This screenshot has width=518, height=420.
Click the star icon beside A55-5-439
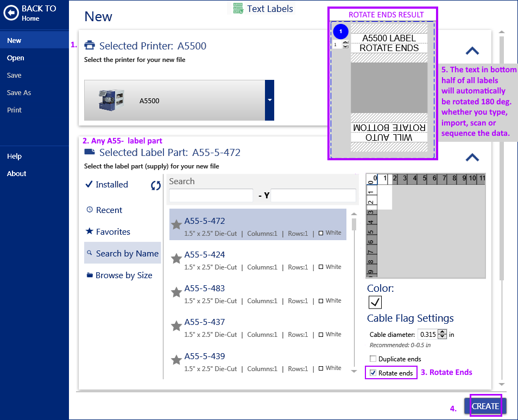[x=176, y=360]
